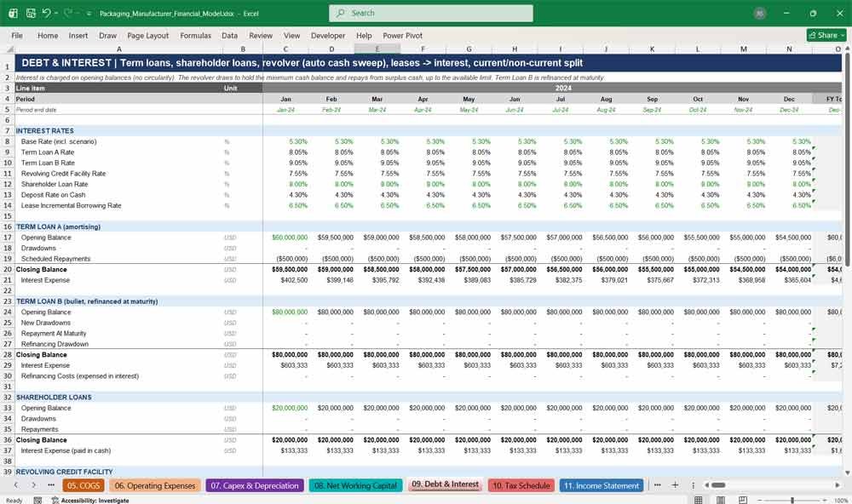Switch to the 06. Operating Expenses sheet

point(155,485)
